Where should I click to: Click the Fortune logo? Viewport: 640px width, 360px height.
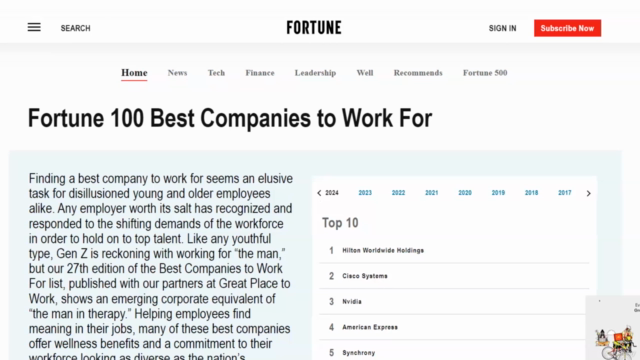coord(314,28)
